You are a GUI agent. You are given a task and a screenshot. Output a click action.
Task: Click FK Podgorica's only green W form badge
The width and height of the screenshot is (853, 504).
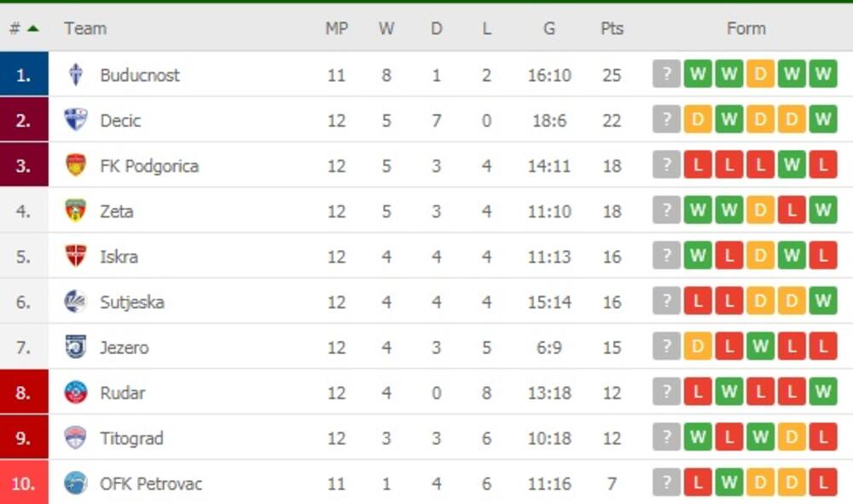(792, 165)
